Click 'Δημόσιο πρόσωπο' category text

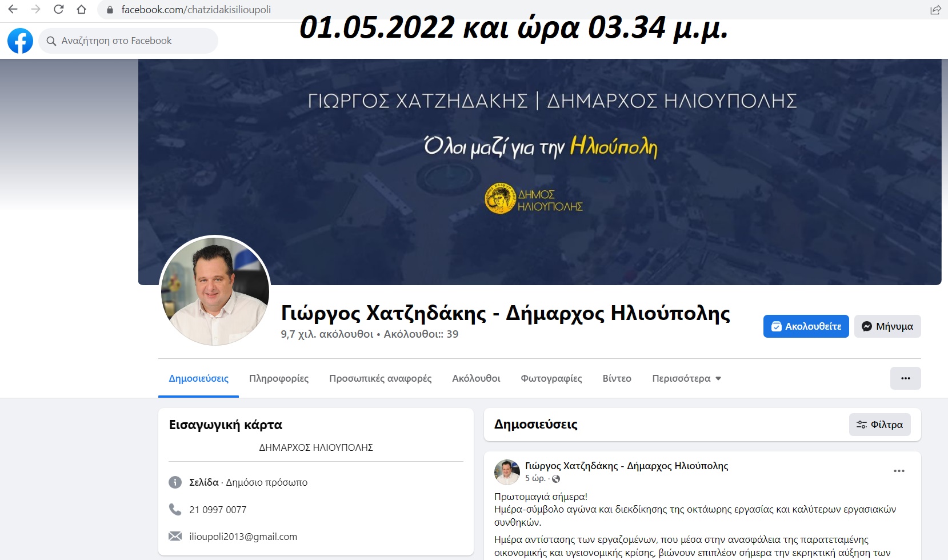click(266, 482)
